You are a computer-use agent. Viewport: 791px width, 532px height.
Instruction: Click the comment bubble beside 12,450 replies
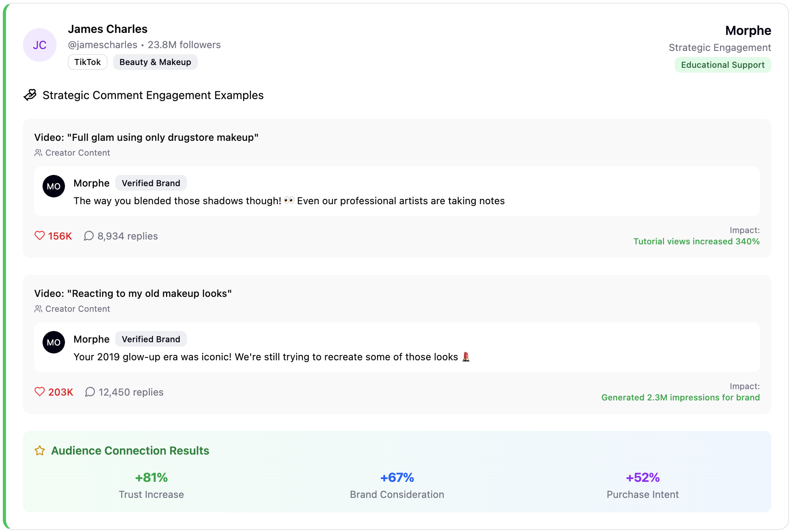click(90, 392)
